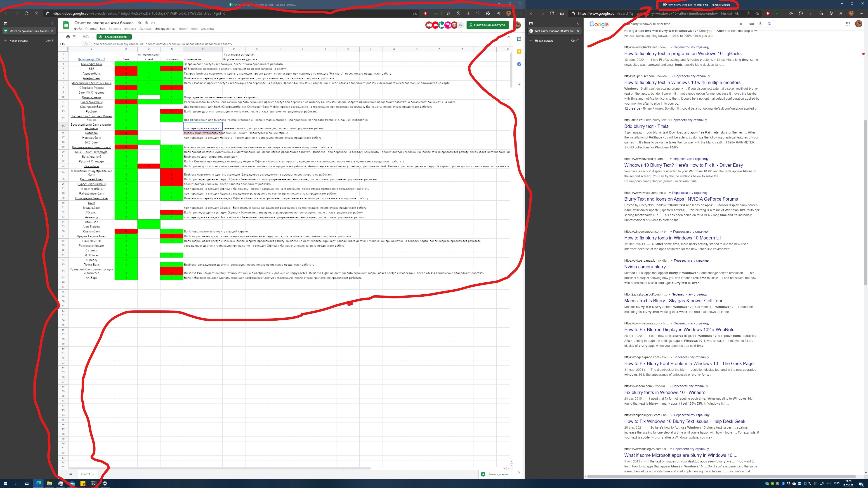This screenshot has width=868, height=488.
Task: Click inside the Google search input field
Action: click(x=691, y=24)
